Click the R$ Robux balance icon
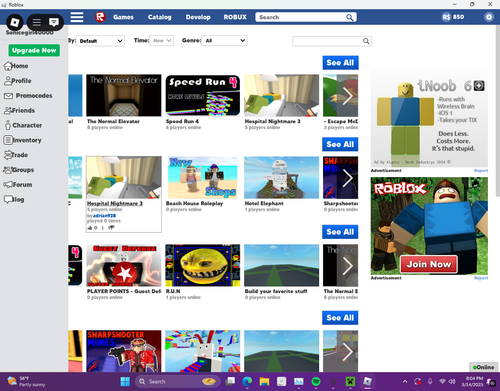This screenshot has height=391, width=500. pos(446,17)
